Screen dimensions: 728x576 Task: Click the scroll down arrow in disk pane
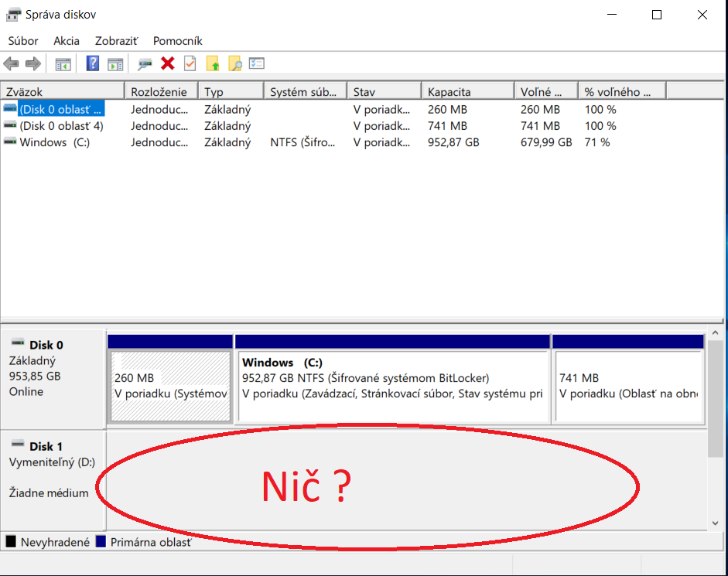[x=716, y=523]
